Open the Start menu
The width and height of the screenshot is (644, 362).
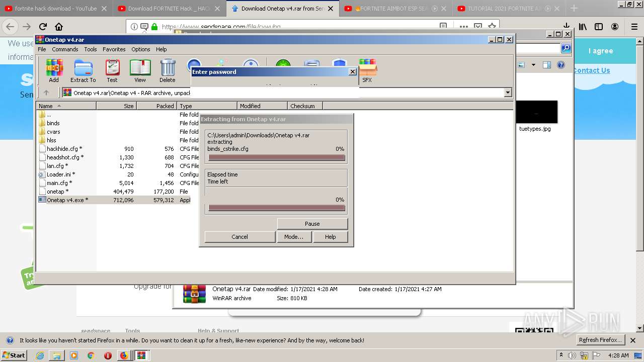14,355
